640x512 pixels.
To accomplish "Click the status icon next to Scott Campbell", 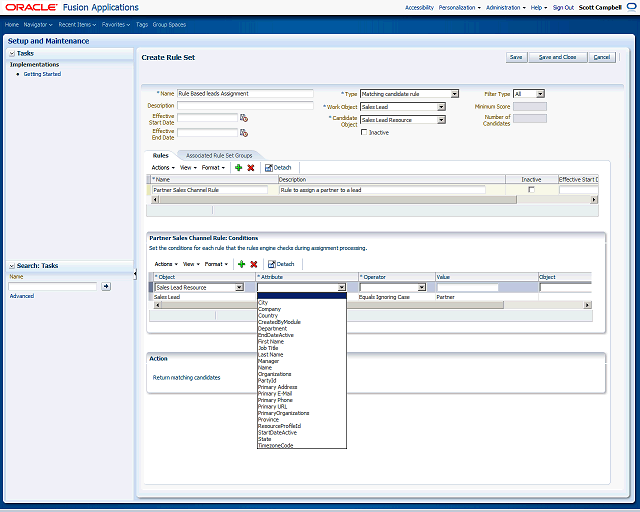I will (x=631, y=7).
